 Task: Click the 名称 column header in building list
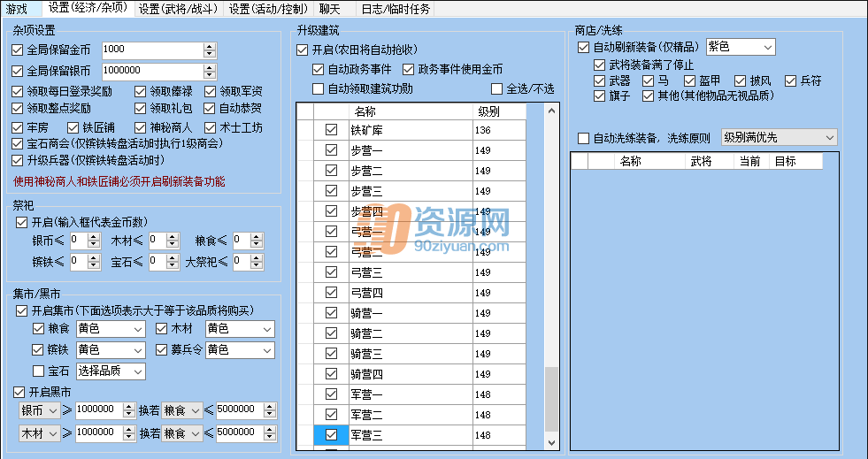[x=411, y=111]
